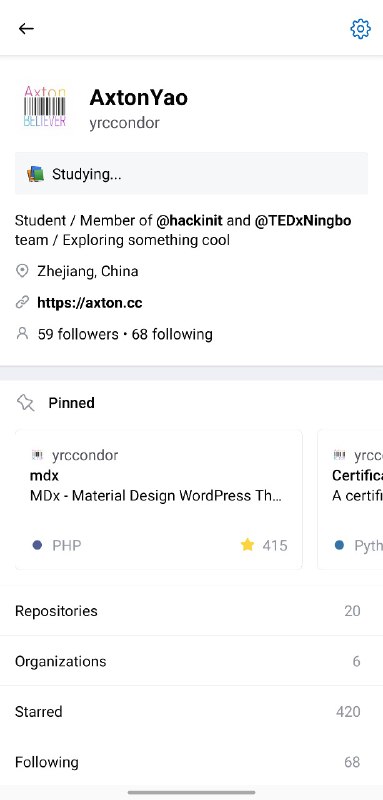The image size is (383, 800).
Task: Tap the back arrow icon
Action: (x=26, y=29)
